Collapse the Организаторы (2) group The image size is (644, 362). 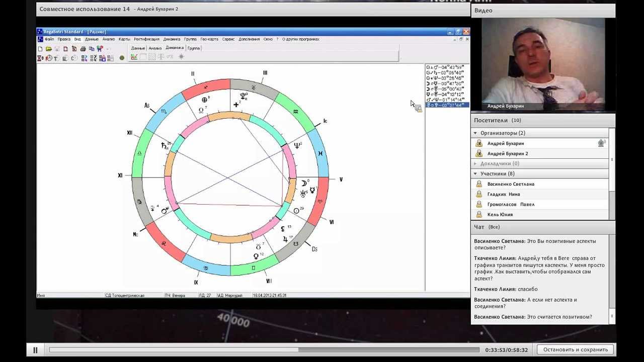475,133
